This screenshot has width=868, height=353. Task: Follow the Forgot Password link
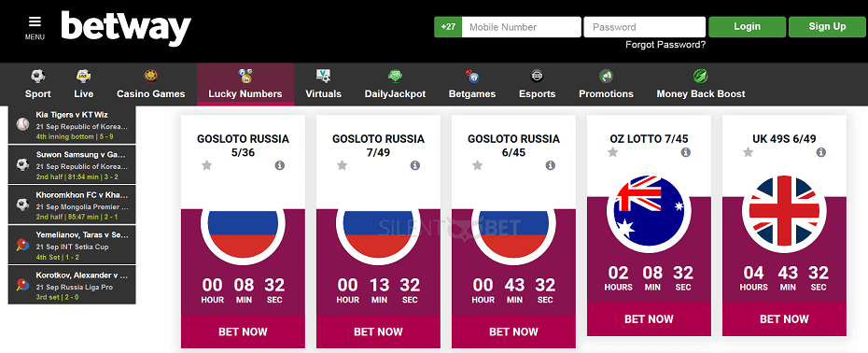(665, 45)
